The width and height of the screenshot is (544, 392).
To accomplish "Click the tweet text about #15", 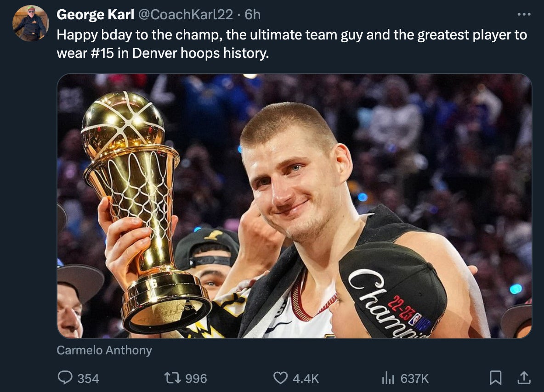I will [292, 44].
